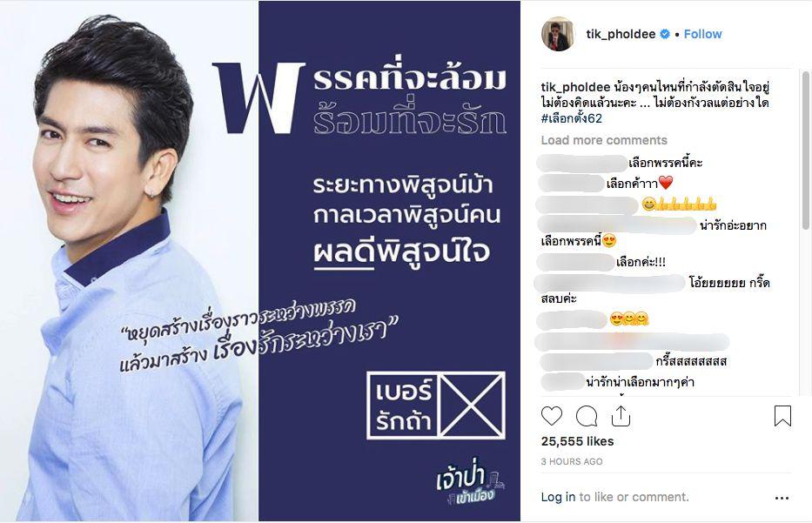Save the post with the bookmark icon

(x=782, y=416)
